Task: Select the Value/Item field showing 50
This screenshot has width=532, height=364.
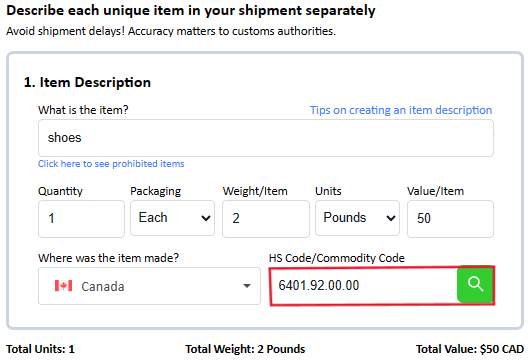Action: [x=450, y=219]
